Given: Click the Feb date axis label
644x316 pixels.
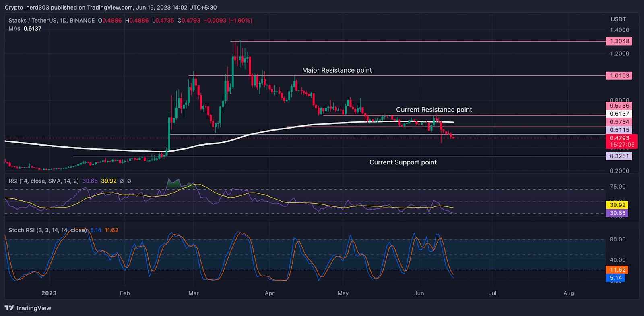Looking at the screenshot, I should (125, 293).
